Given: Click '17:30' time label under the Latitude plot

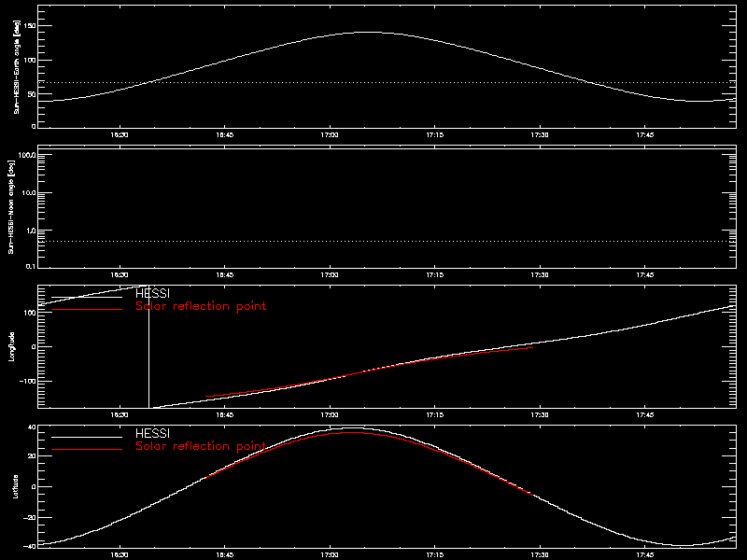Looking at the screenshot, I should click(x=540, y=555).
